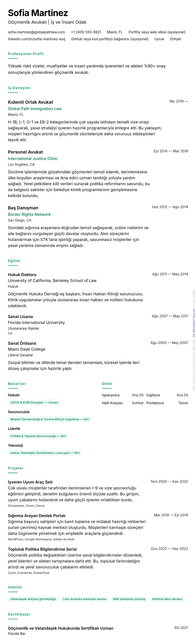This screenshot has height=644, width=196.
Task: Click the phone number +1 (305) 555-9821
Action: [x=86, y=32]
